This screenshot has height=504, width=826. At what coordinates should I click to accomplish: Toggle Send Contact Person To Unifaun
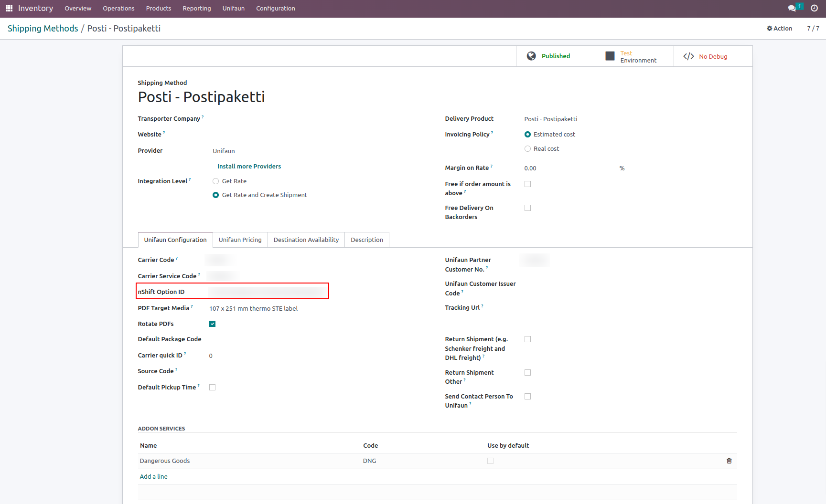point(528,397)
